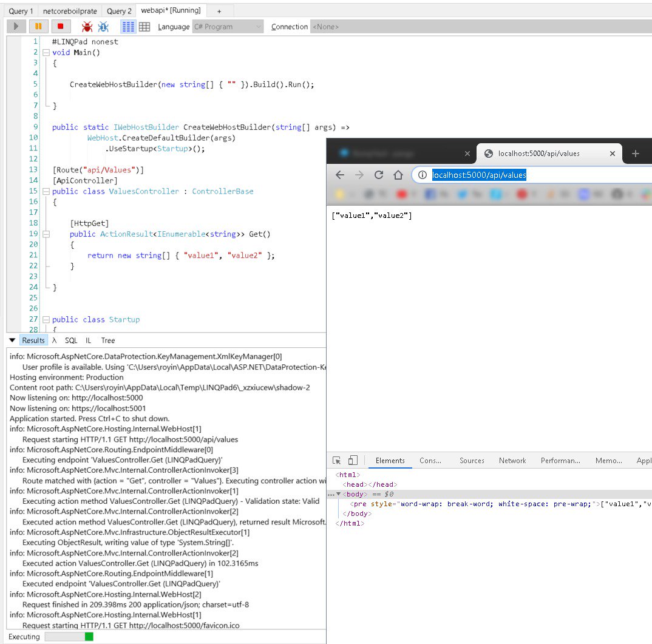Screen dimensions: 652x644
Task: Open the DevTools Performance tab
Action: [560, 461]
